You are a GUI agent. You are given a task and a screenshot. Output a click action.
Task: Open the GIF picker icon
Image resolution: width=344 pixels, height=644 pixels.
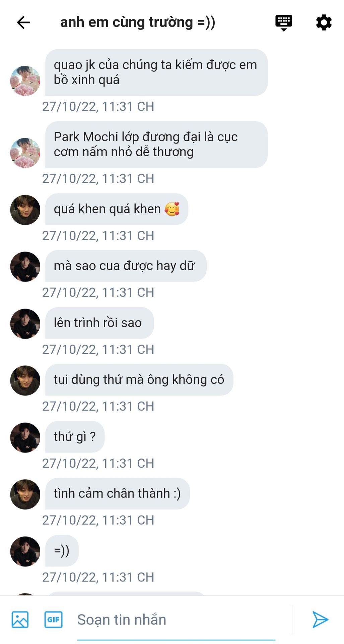[53, 619]
